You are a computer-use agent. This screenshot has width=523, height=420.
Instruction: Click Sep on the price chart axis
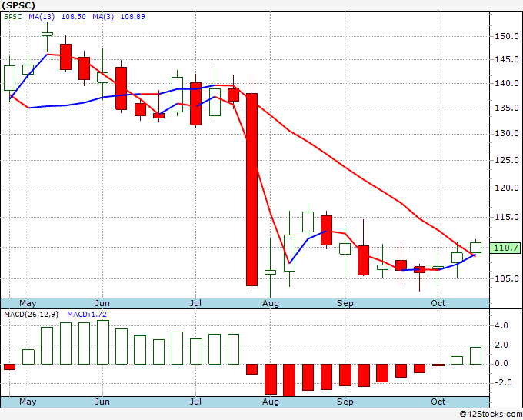click(345, 303)
